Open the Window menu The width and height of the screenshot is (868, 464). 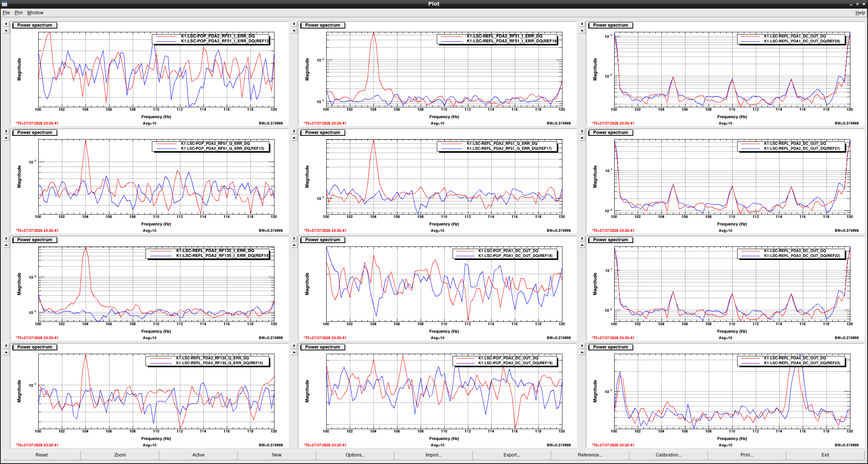tap(35, 13)
